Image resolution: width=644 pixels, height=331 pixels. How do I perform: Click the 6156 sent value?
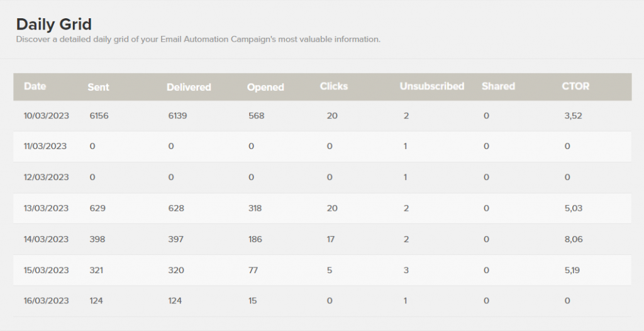(99, 116)
